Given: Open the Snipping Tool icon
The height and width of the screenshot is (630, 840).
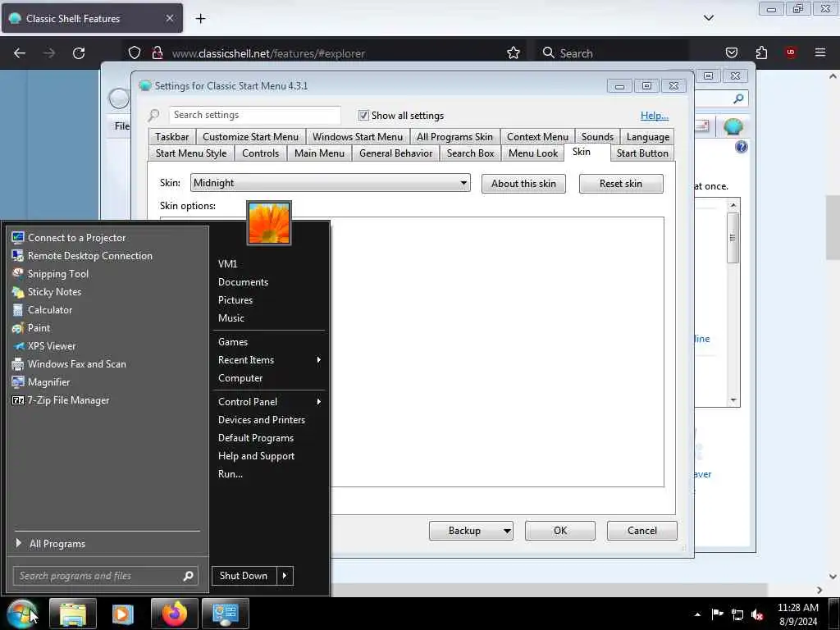Looking at the screenshot, I should tap(18, 274).
